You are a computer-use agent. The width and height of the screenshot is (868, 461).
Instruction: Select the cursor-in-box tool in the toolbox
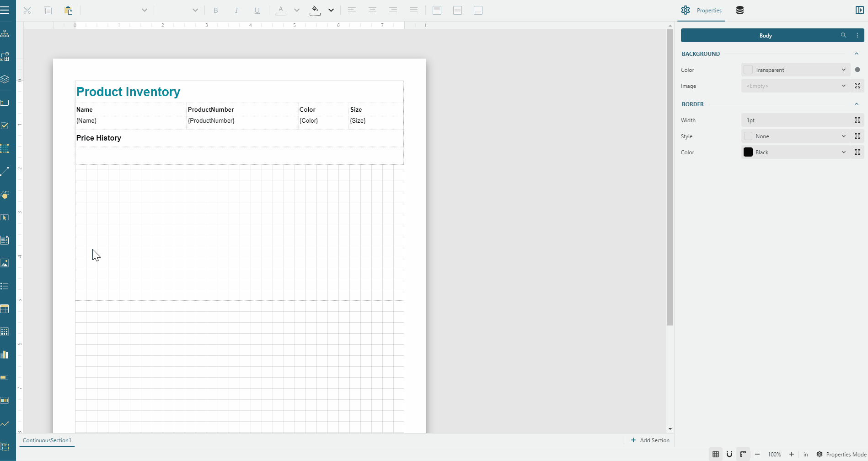(x=5, y=217)
